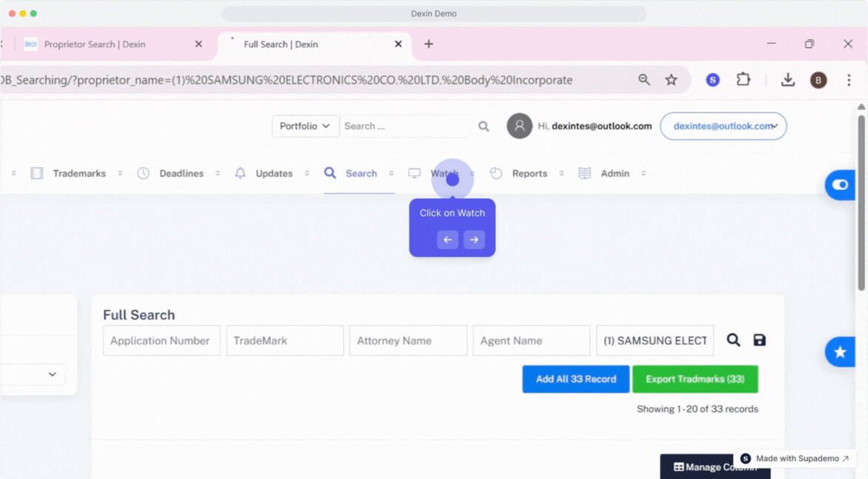Click Export Trademarks (33) button
This screenshot has height=479, width=868.
(694, 379)
